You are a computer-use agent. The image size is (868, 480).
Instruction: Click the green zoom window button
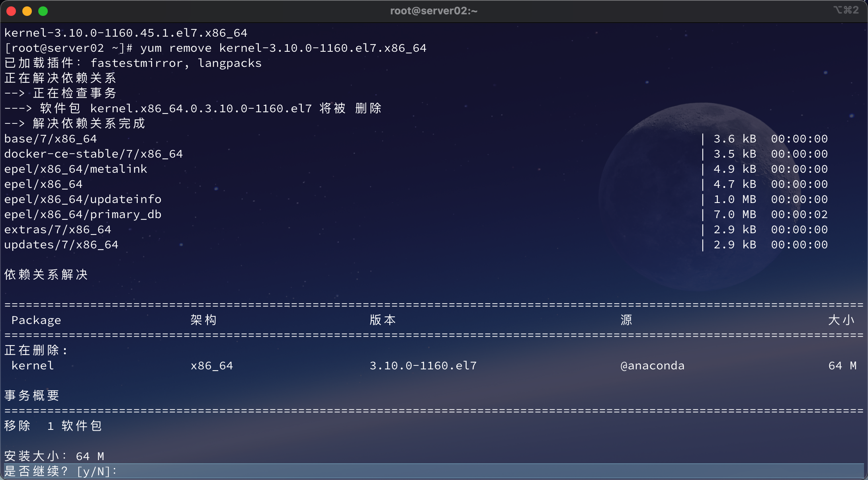coord(43,11)
